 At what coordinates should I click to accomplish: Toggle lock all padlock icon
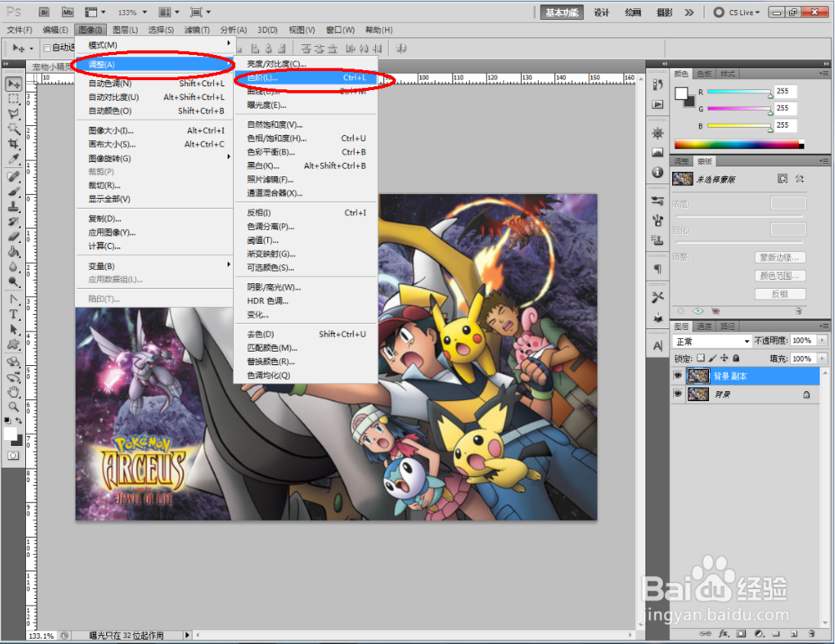736,358
